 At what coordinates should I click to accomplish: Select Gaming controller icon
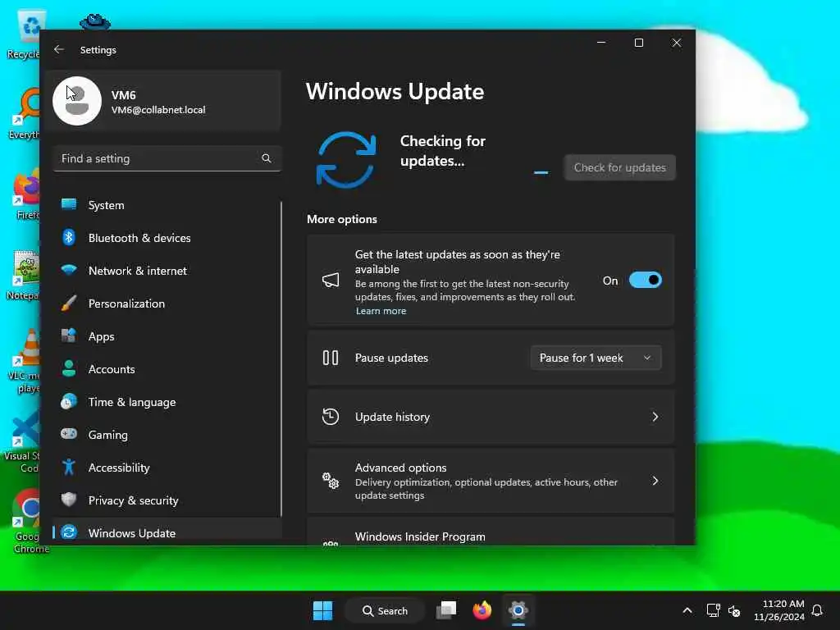click(69, 434)
